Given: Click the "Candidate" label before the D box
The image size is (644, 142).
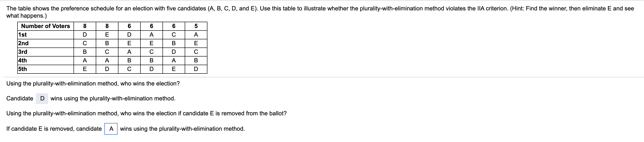Looking at the screenshot, I should [20, 98].
